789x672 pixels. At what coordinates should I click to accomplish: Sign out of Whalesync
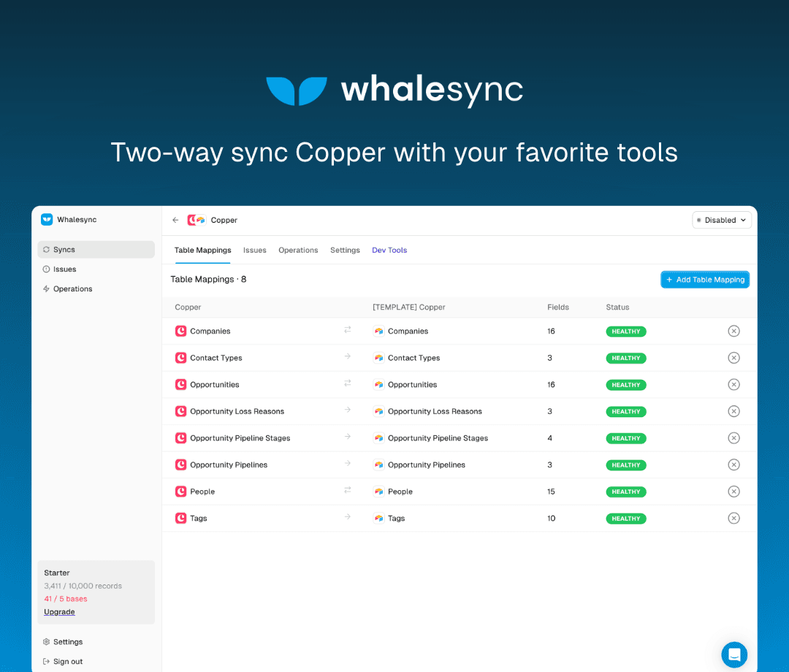63,662
